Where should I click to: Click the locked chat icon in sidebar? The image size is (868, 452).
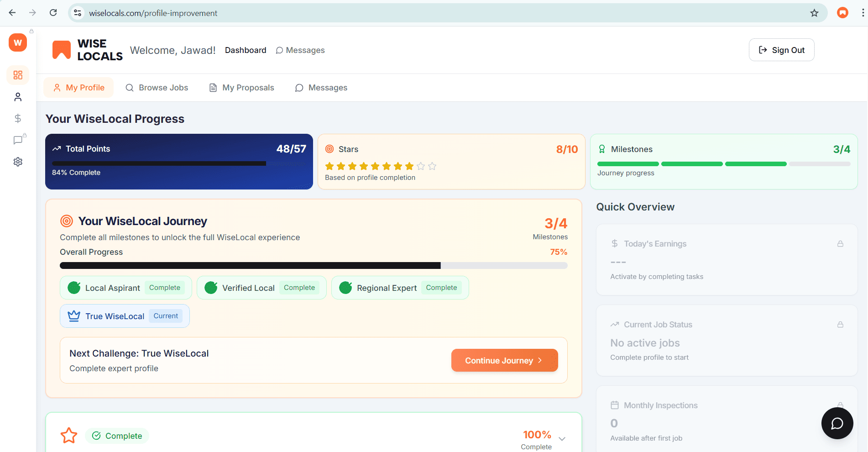point(18,140)
